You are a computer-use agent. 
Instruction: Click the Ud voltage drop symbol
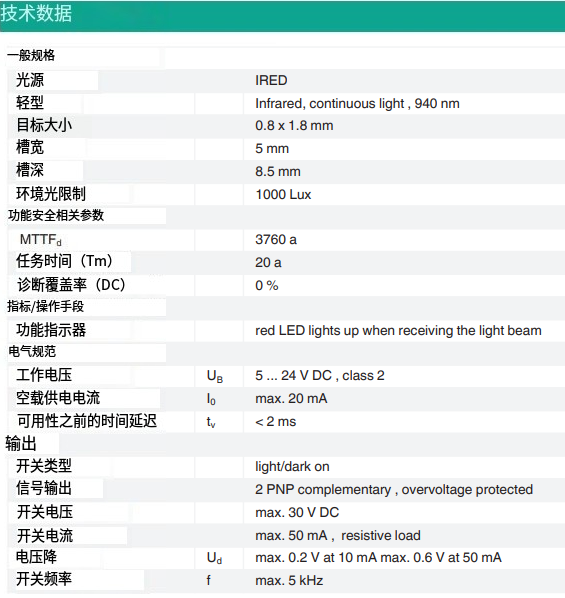[x=214, y=558]
